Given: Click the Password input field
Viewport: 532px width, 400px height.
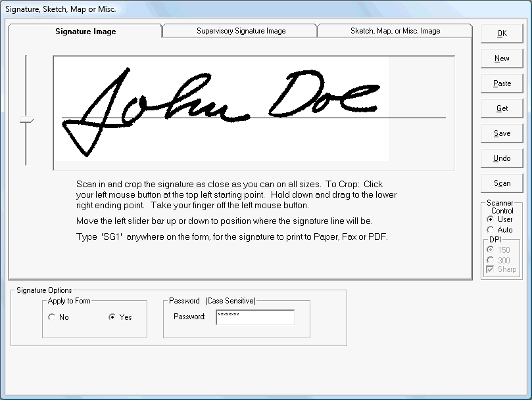Looking at the screenshot, I should [255, 317].
